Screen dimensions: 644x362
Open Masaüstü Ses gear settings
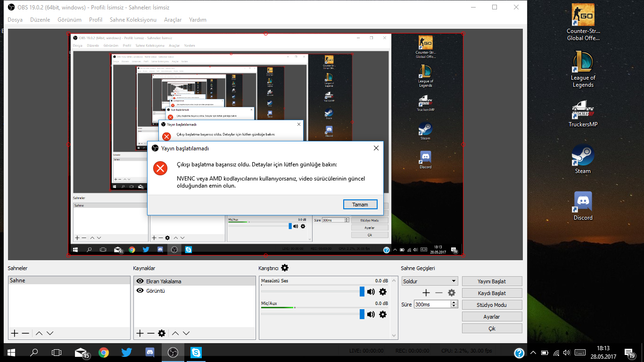pos(383,292)
